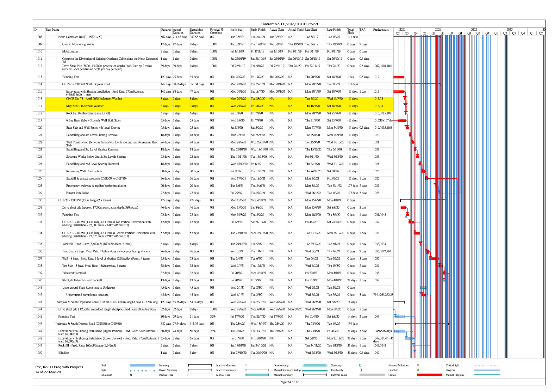555x392 pixels.
Task: Click the green Deadline arrow legend icon
Action: point(418,370)
